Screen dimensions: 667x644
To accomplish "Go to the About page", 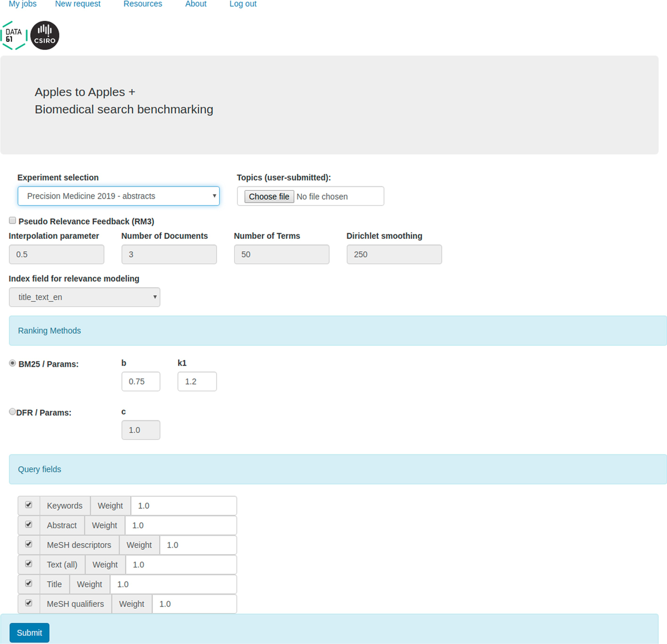I will [x=196, y=4].
